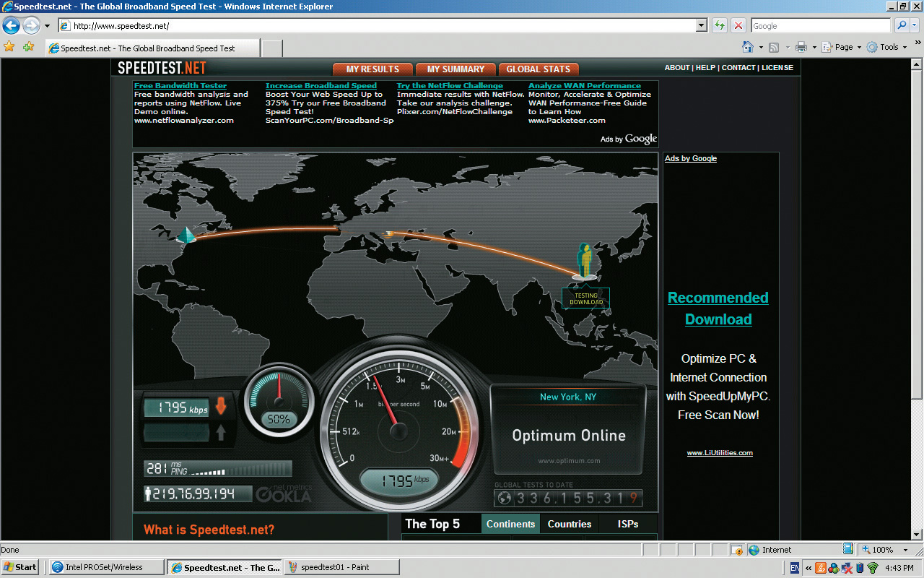Click the ABOUT link
924x578 pixels.
tap(677, 67)
